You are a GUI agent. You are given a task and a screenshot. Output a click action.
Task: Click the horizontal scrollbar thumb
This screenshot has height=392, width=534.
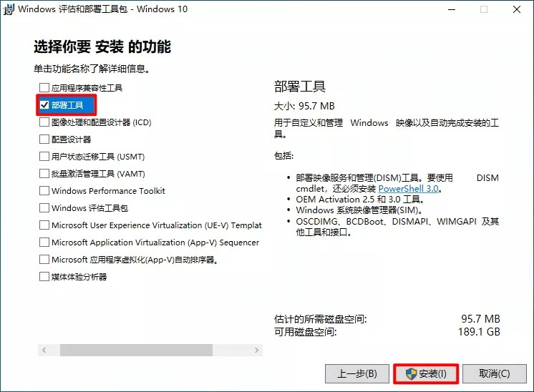(x=136, y=350)
